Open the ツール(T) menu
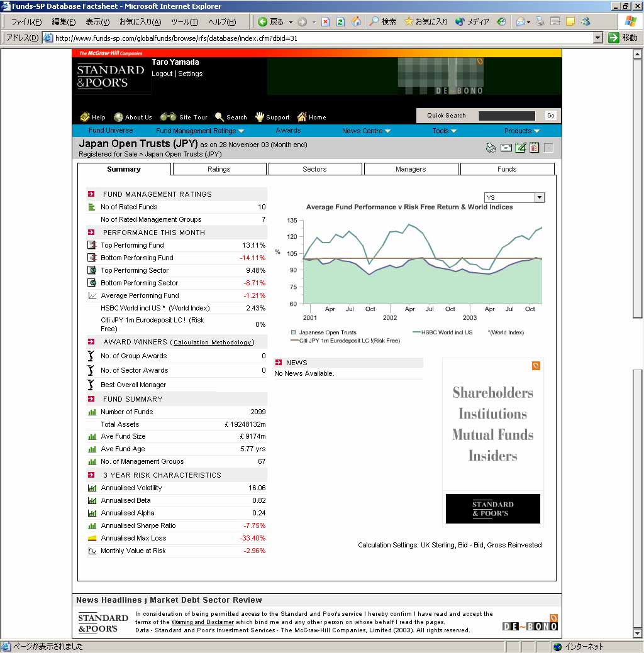644x653 pixels. [x=185, y=22]
